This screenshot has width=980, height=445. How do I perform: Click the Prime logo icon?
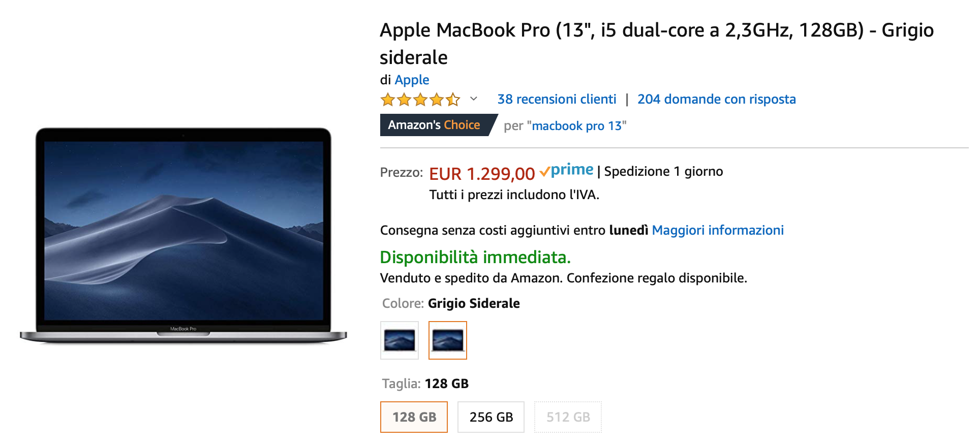[x=567, y=171]
